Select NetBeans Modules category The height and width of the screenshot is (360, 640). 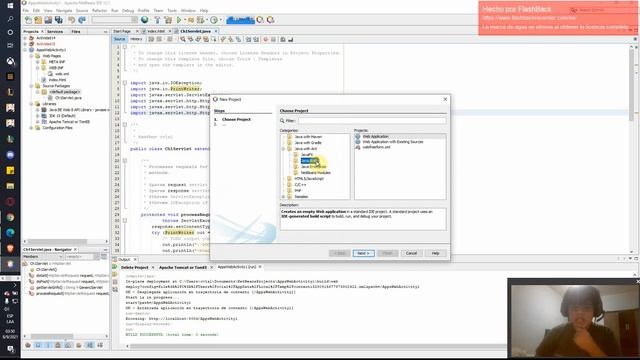point(316,173)
